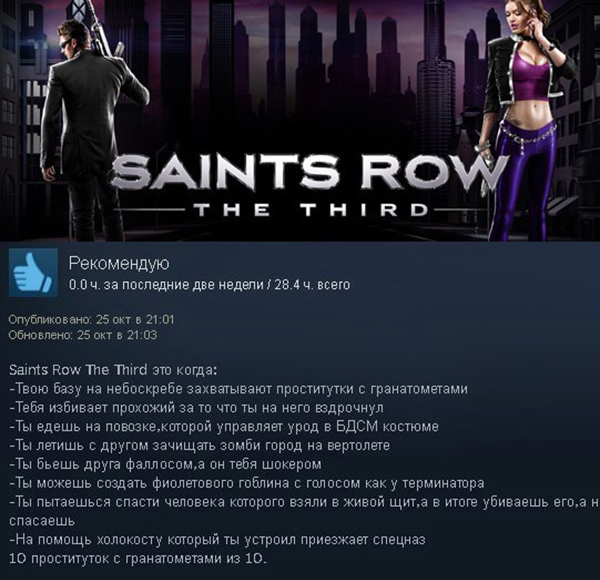Click the review line about 'зомби город на вертолете'
This screenshot has width=600, height=580.
(199, 446)
